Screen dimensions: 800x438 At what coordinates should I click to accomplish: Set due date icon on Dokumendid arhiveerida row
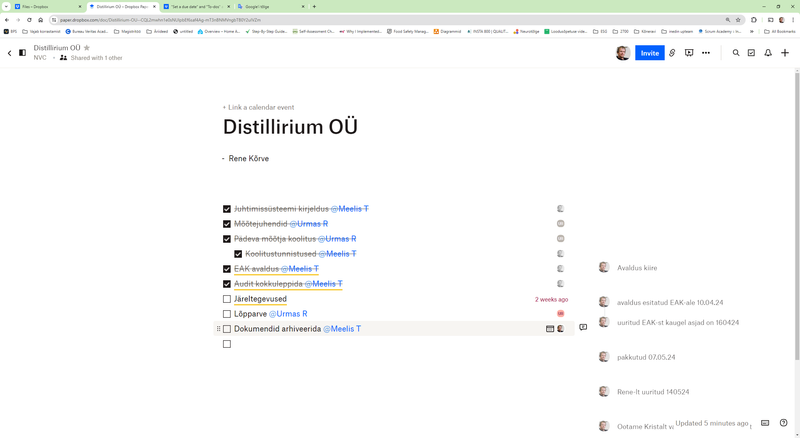tap(550, 328)
